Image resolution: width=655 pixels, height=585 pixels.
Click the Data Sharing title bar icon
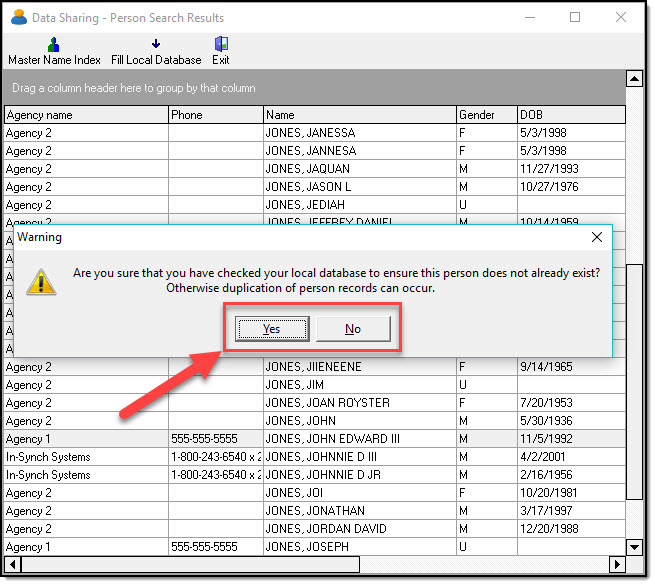pyautogui.click(x=18, y=17)
